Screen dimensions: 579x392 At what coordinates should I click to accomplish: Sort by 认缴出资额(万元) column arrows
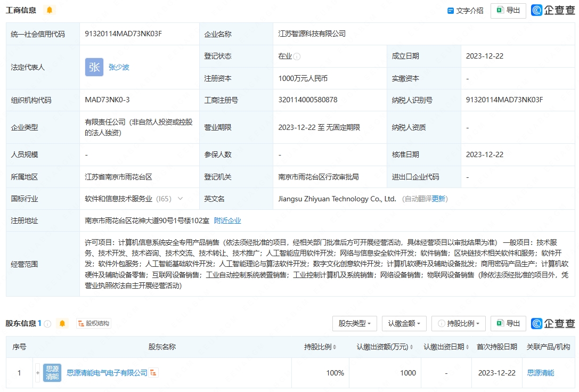coord(411,347)
